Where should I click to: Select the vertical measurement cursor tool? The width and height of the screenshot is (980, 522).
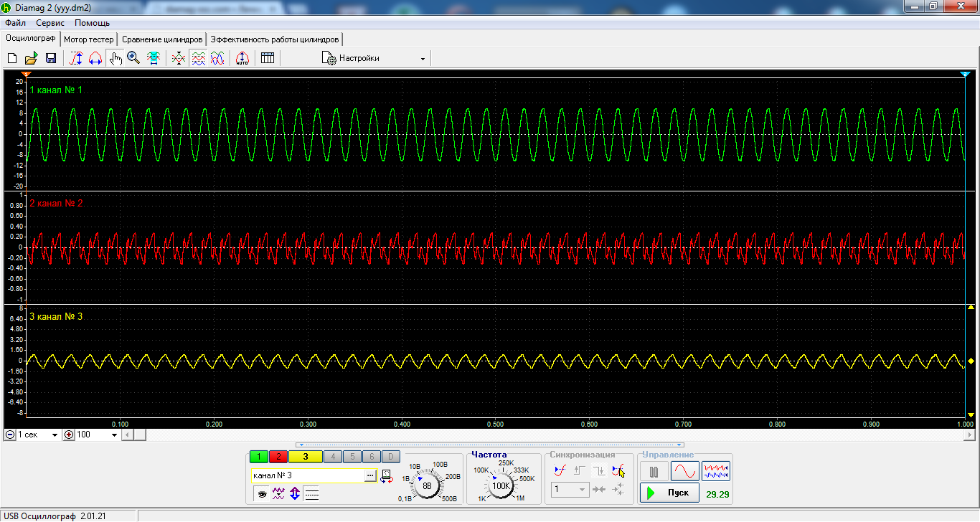click(76, 58)
